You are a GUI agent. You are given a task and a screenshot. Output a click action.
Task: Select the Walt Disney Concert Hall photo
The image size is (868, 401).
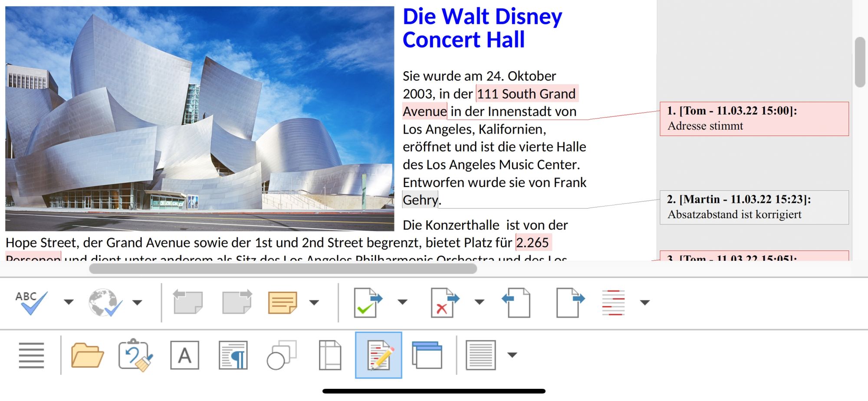[200, 118]
